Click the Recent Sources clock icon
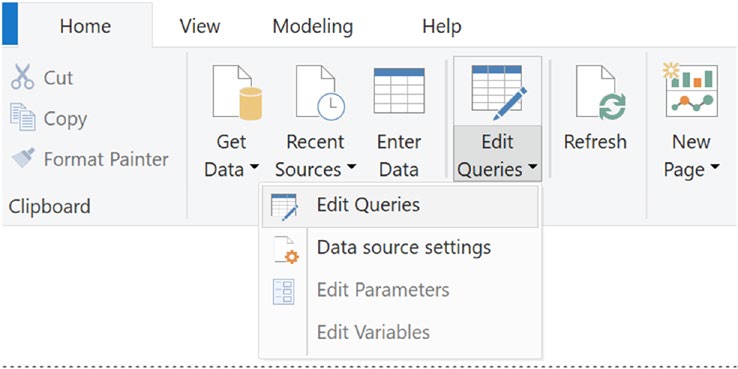 [x=320, y=92]
